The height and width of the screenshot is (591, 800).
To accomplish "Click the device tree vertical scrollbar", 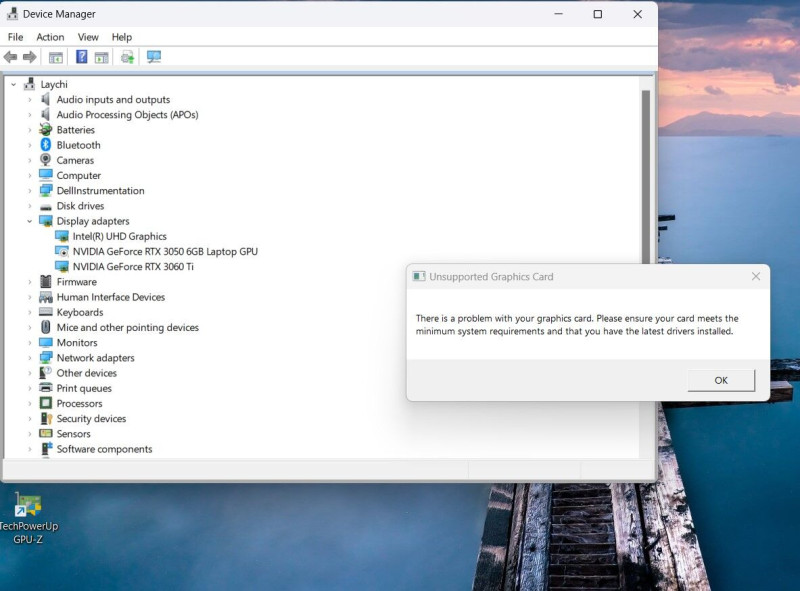I will pos(645,176).
